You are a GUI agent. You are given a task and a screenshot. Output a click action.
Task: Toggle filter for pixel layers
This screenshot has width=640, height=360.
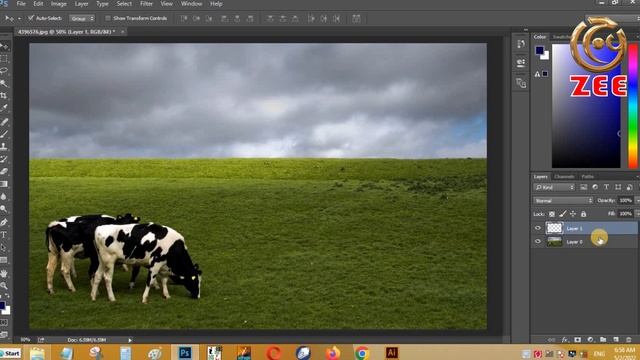click(584, 187)
